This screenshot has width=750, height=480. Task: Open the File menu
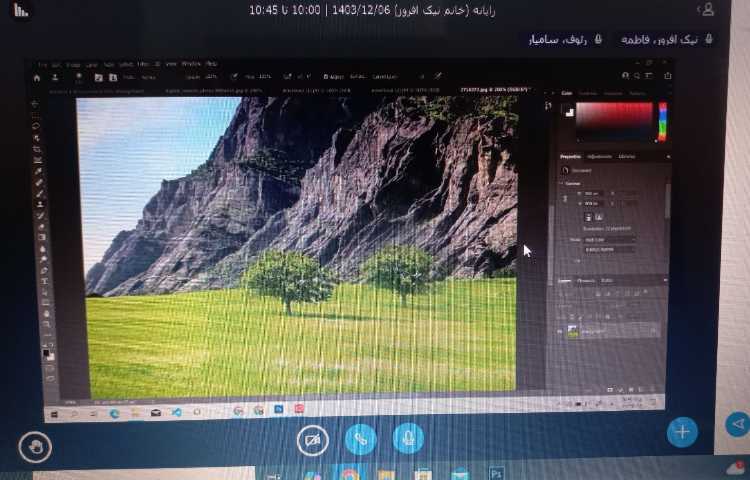point(43,65)
